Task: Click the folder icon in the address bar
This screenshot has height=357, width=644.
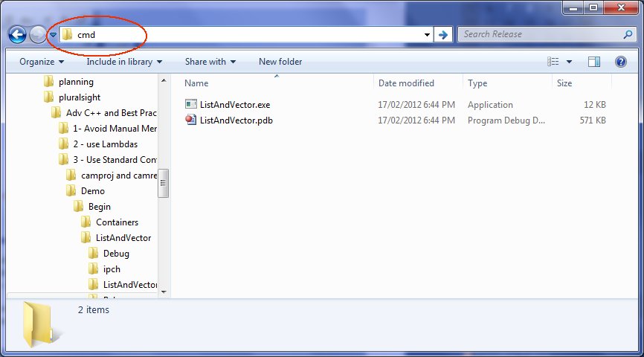Action: tap(68, 35)
